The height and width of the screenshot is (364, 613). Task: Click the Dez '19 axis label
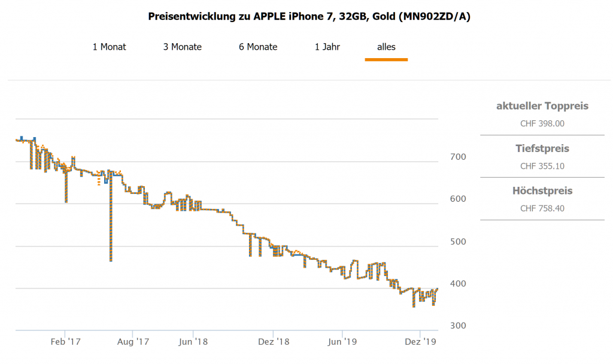coord(421,342)
